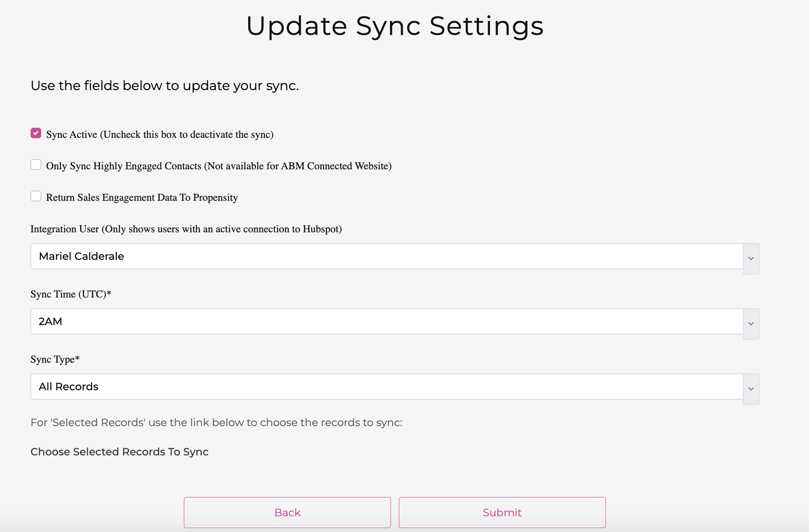Check Return Sales Engagement Data To Propensity

(36, 196)
